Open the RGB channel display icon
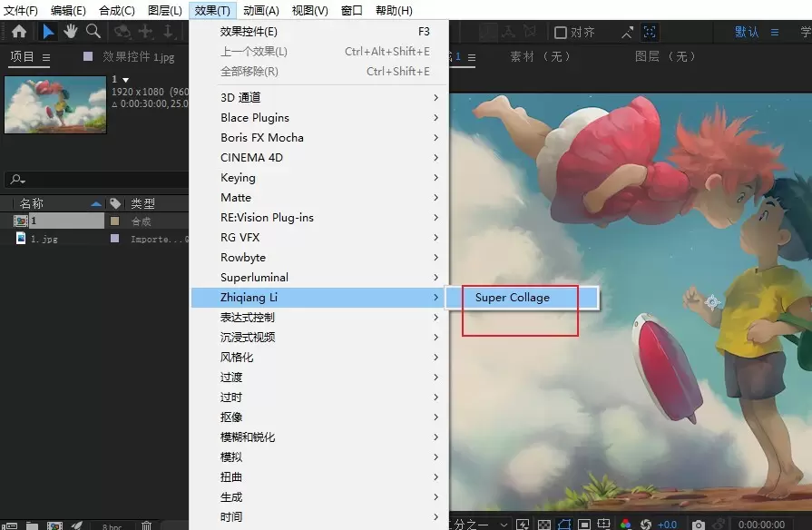The width and height of the screenshot is (812, 530). (x=626, y=525)
